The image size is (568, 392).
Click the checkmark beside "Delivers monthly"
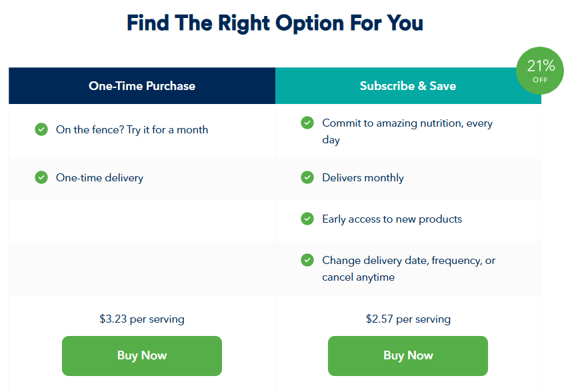[x=307, y=177]
